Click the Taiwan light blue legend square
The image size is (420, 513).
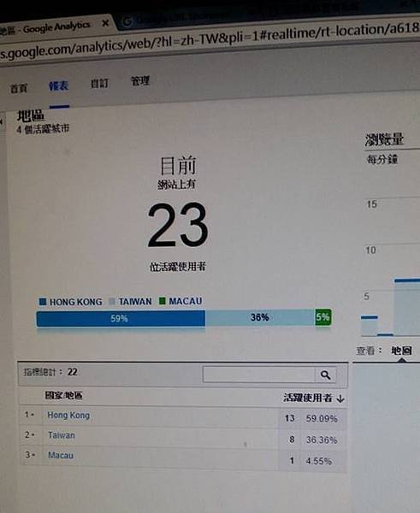(112, 301)
